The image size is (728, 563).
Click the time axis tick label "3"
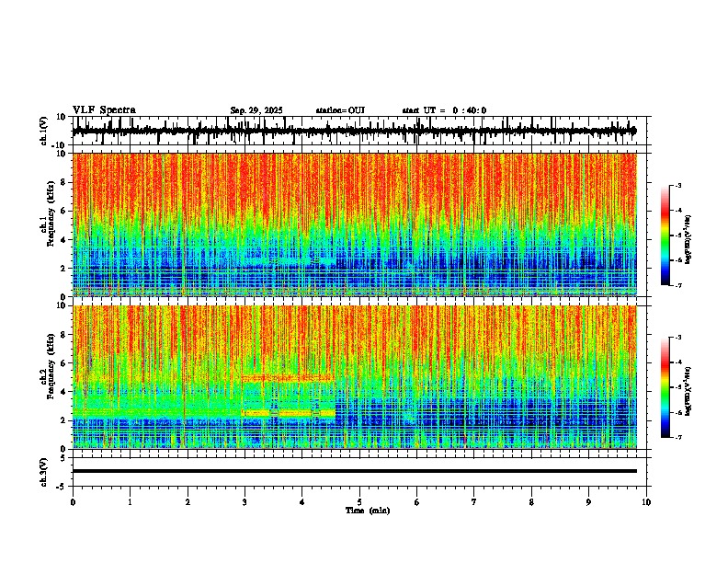[x=245, y=502]
